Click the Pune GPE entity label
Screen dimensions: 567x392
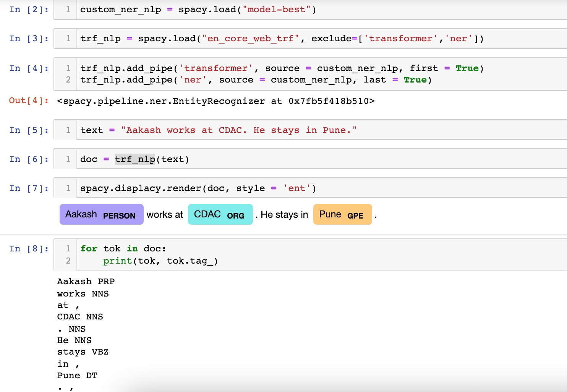point(342,214)
